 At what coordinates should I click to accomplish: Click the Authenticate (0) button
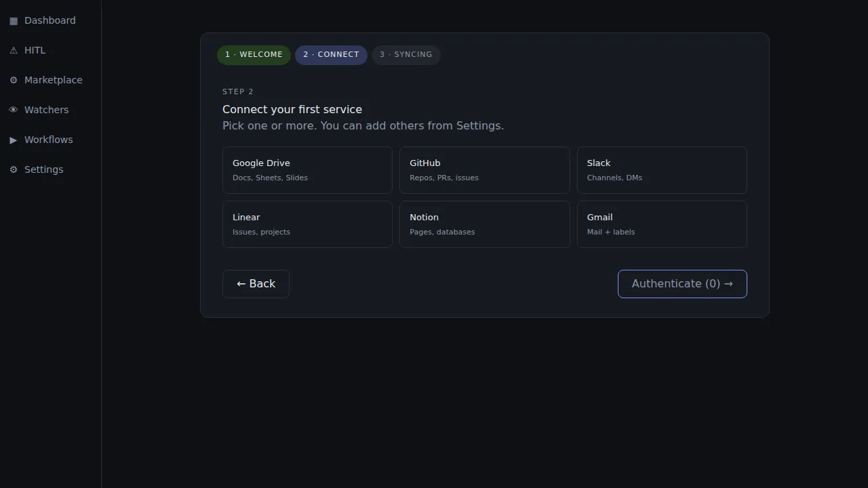682,284
